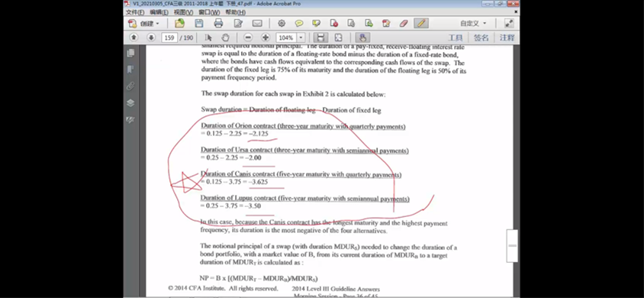Image resolution: width=644 pixels, height=298 pixels.
Task: Open the 文件(F) menu
Action: [x=135, y=12]
